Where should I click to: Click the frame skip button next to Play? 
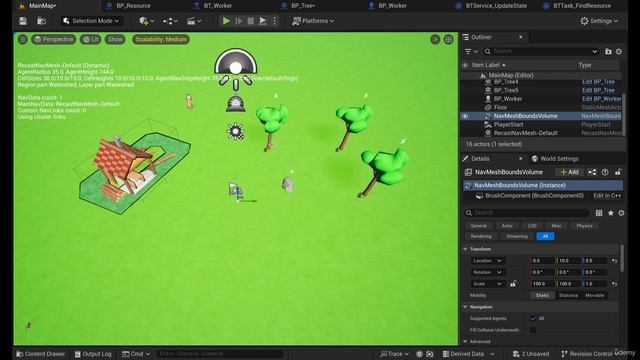click(x=239, y=21)
